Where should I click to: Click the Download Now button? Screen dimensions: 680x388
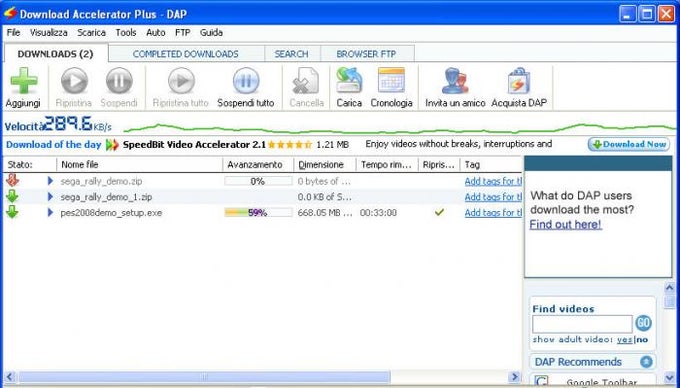click(629, 144)
